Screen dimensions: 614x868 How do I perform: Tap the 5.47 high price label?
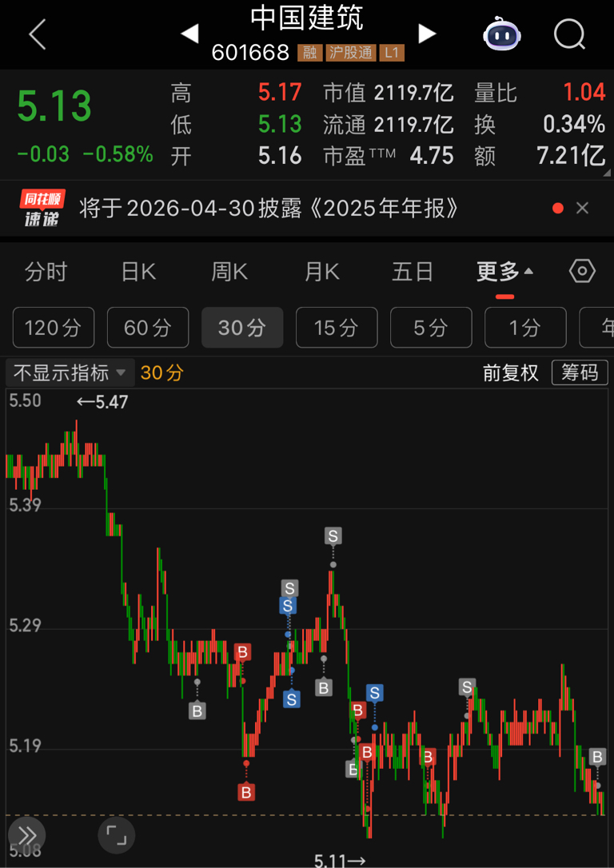(102, 403)
